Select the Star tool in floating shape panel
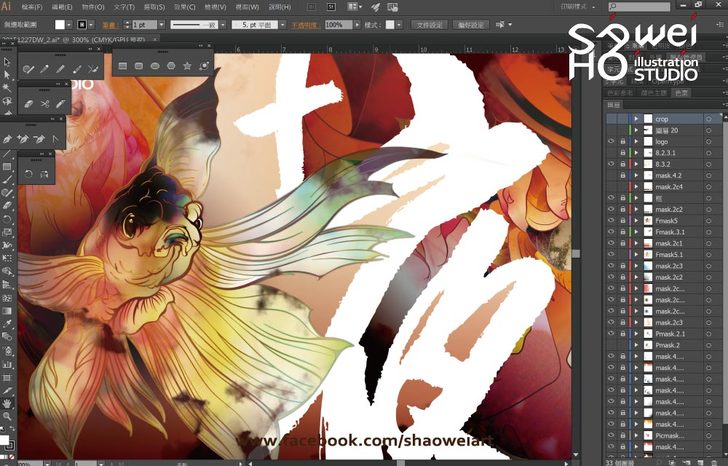The height and width of the screenshot is (466, 728). 187,66
